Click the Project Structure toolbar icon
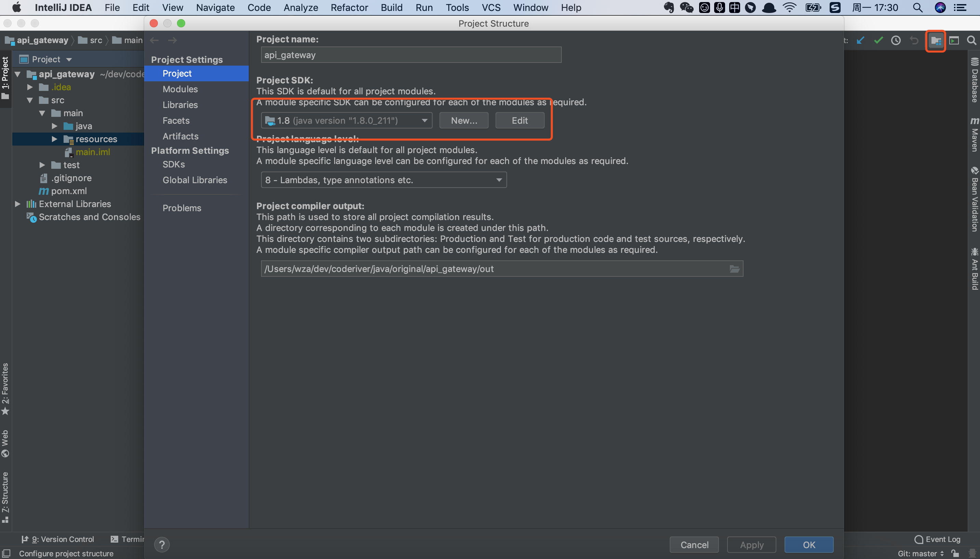Viewport: 980px width, 559px height. point(936,41)
